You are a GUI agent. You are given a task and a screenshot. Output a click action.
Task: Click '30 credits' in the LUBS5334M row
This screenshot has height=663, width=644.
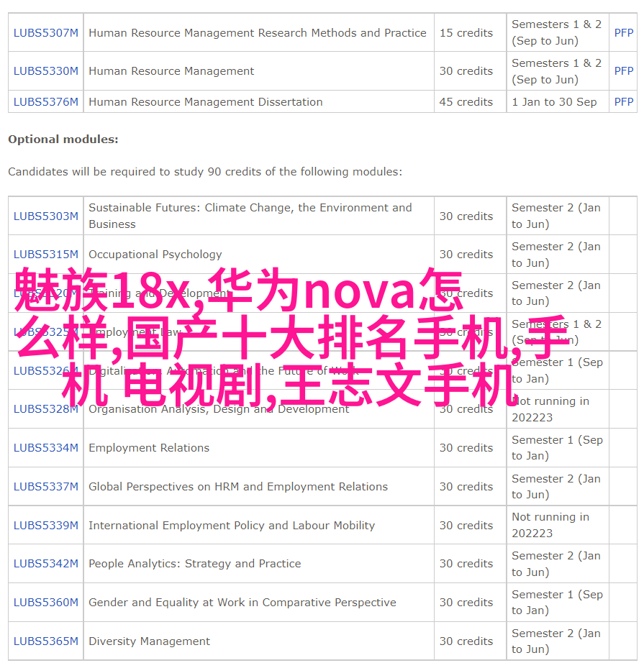[x=466, y=448]
